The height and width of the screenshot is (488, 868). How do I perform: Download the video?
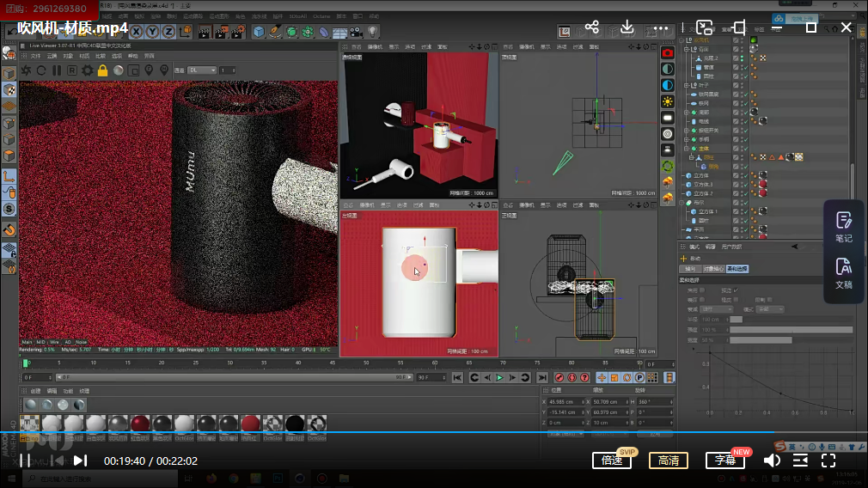pyautogui.click(x=627, y=27)
